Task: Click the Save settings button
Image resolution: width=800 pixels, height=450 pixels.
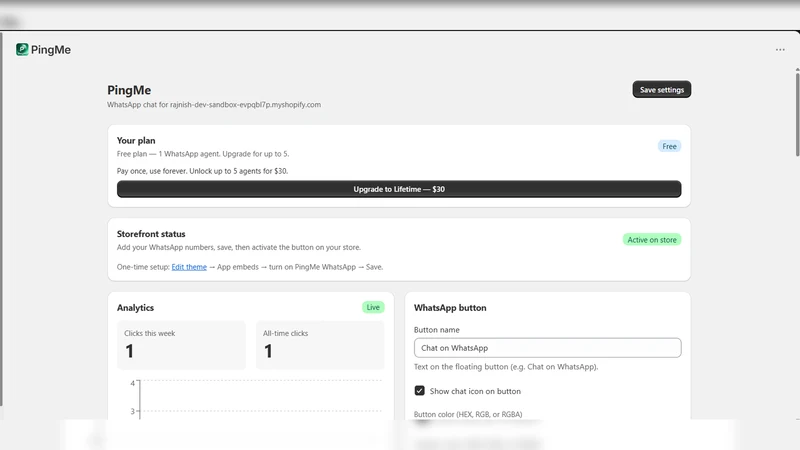Action: click(662, 89)
